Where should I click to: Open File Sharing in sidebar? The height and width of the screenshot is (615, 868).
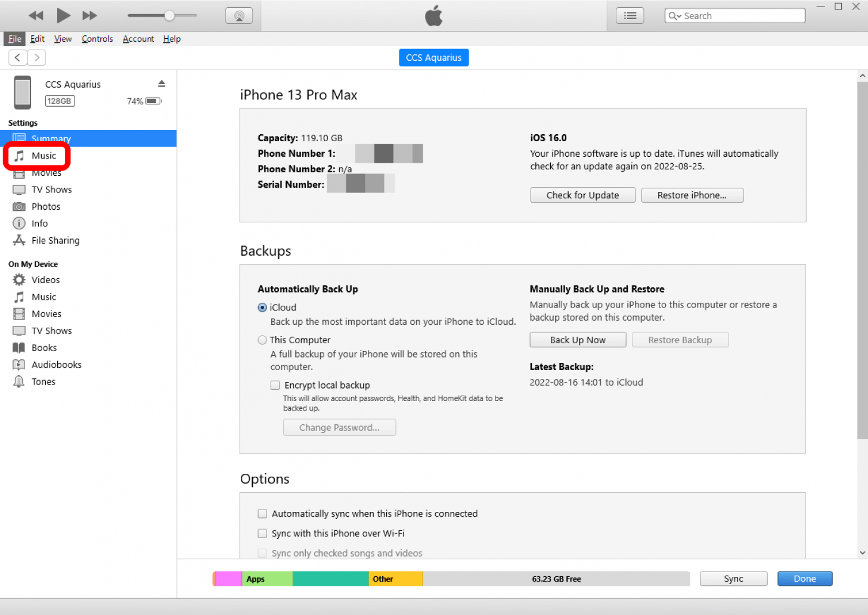point(55,241)
